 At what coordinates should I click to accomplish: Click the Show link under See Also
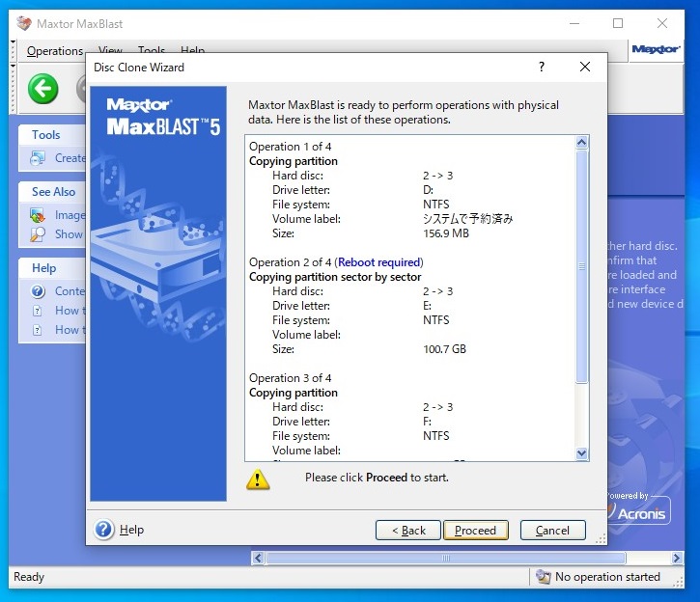pos(69,234)
